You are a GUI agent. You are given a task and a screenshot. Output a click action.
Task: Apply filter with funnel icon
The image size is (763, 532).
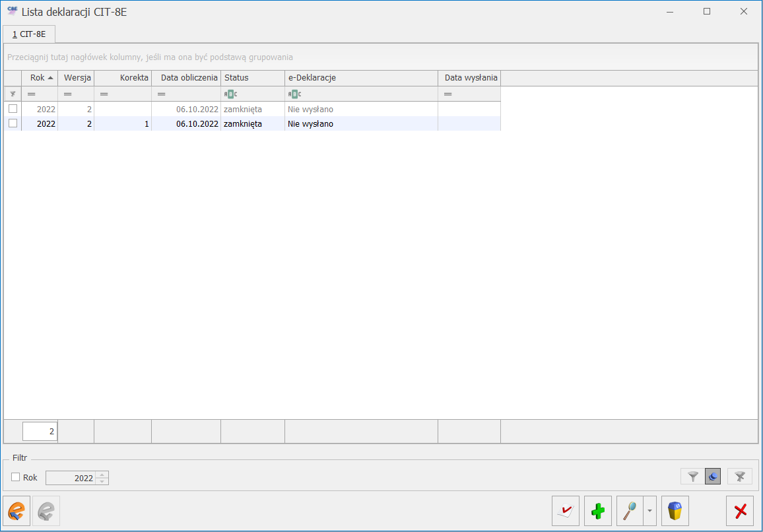pos(693,477)
